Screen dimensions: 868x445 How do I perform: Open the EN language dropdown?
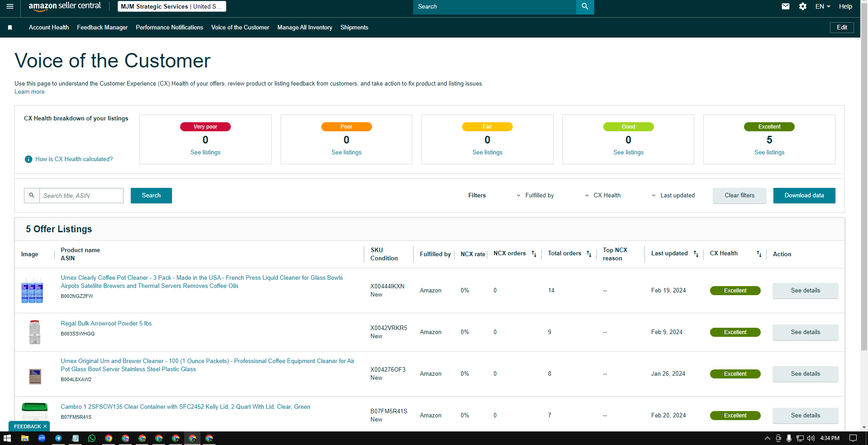pos(823,6)
